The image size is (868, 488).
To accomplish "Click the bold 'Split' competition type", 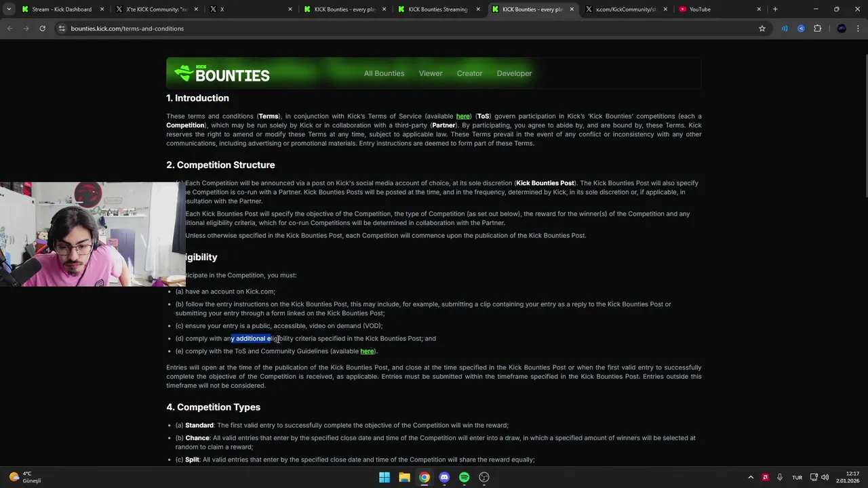I will (193, 460).
